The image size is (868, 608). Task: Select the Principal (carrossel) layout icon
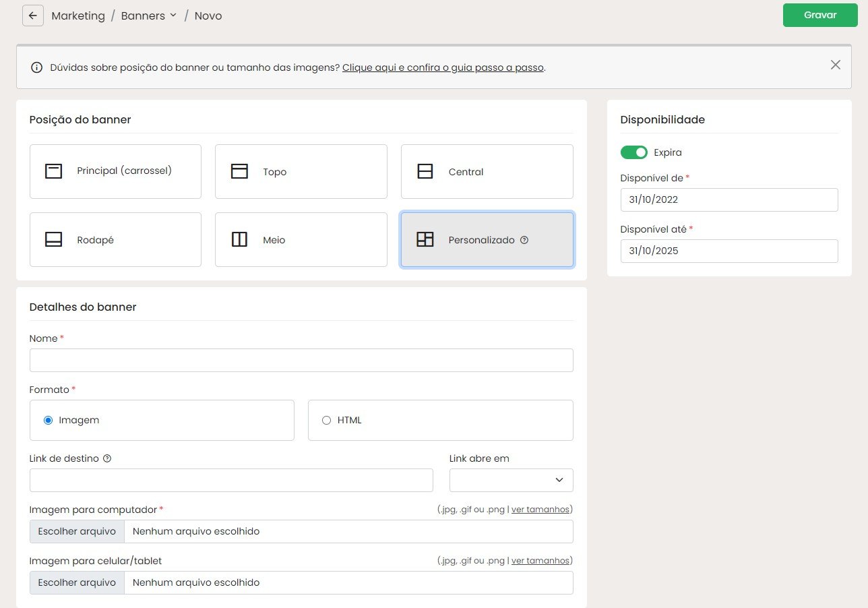pos(54,171)
